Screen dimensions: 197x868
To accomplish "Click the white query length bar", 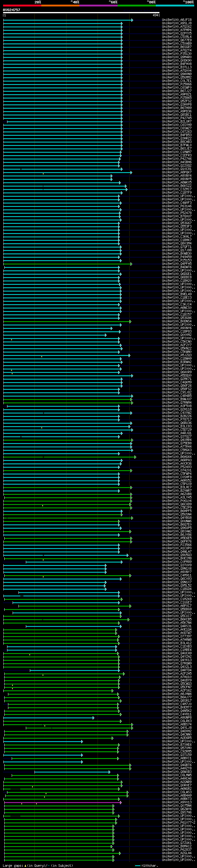I will (81, 13).
